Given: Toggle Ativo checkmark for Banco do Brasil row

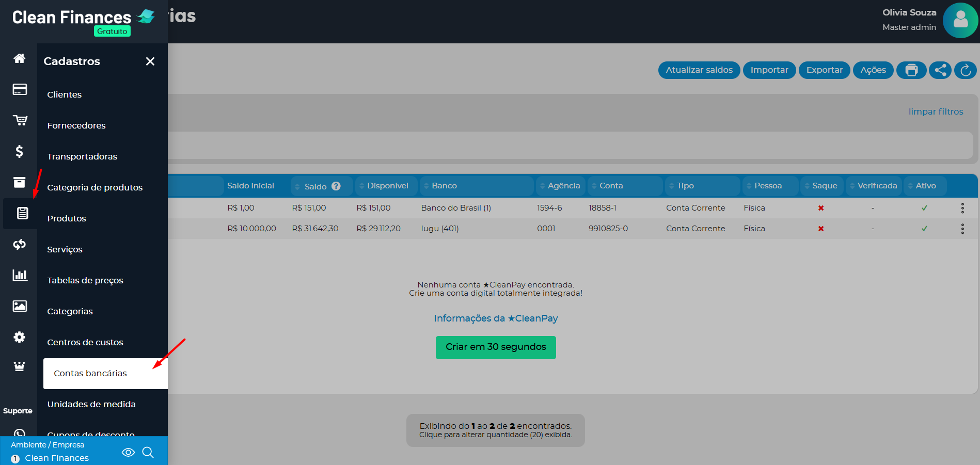Looking at the screenshot, I should tap(924, 208).
